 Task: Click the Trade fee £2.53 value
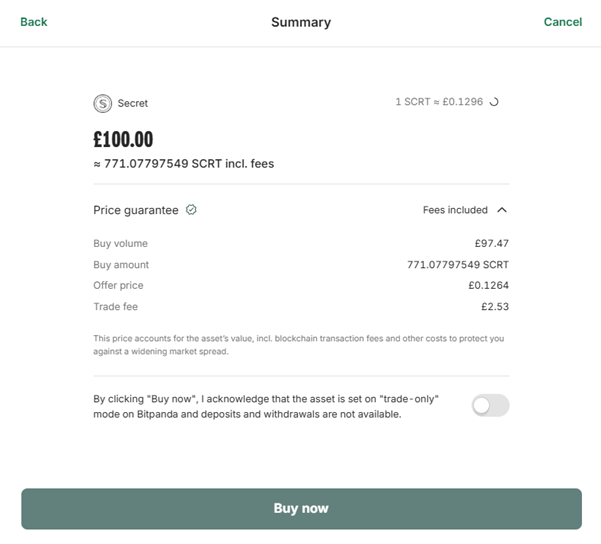494,307
